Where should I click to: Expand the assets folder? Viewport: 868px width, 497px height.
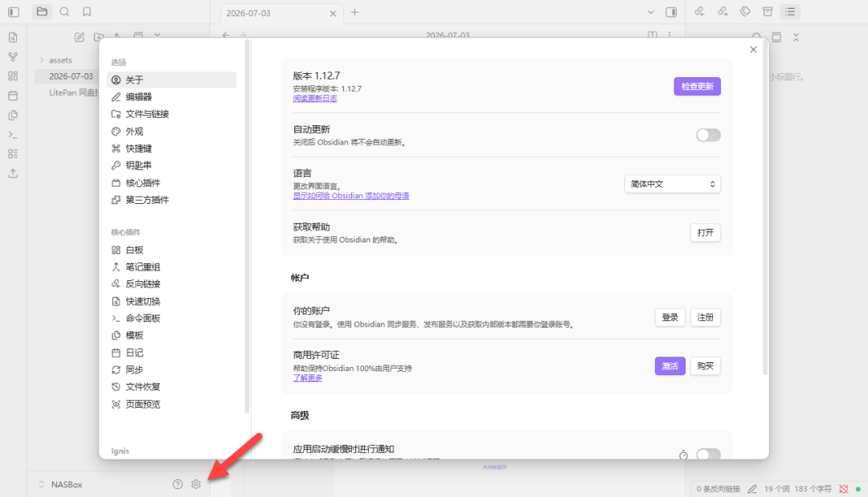60,59
